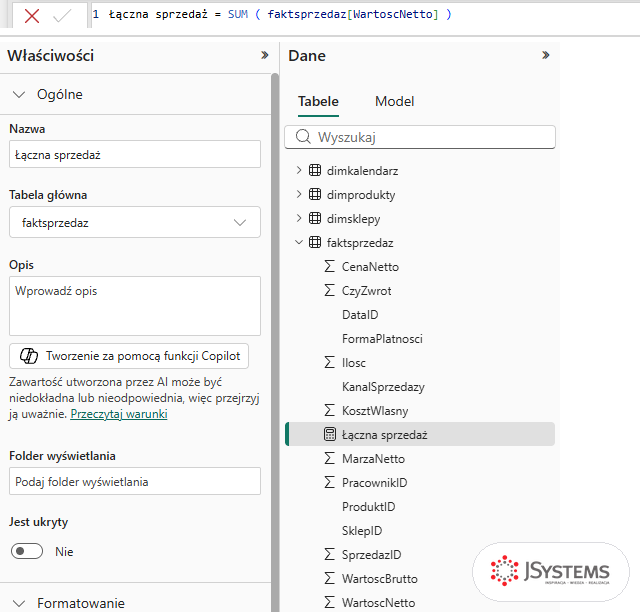Select the CenaNetto column name
This screenshot has width=640, height=612.
coord(370,267)
